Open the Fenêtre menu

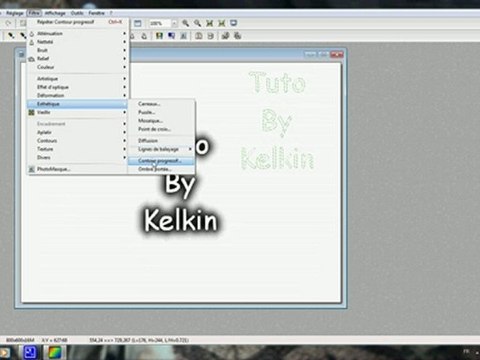(96, 13)
